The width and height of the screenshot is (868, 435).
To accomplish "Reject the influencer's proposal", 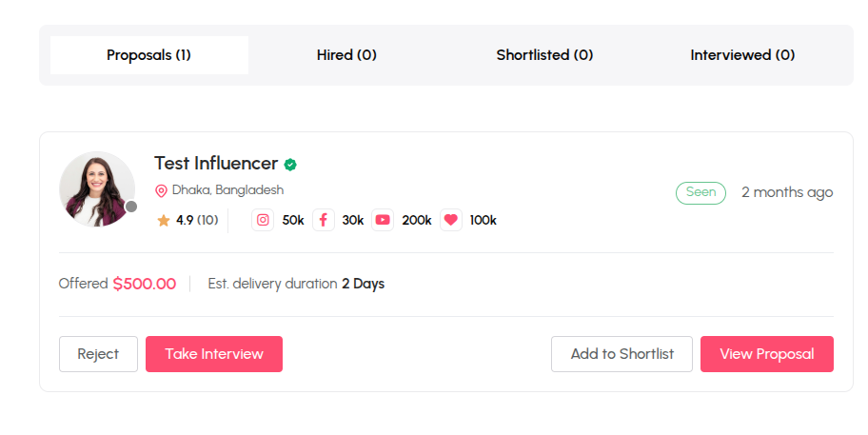I will [98, 354].
